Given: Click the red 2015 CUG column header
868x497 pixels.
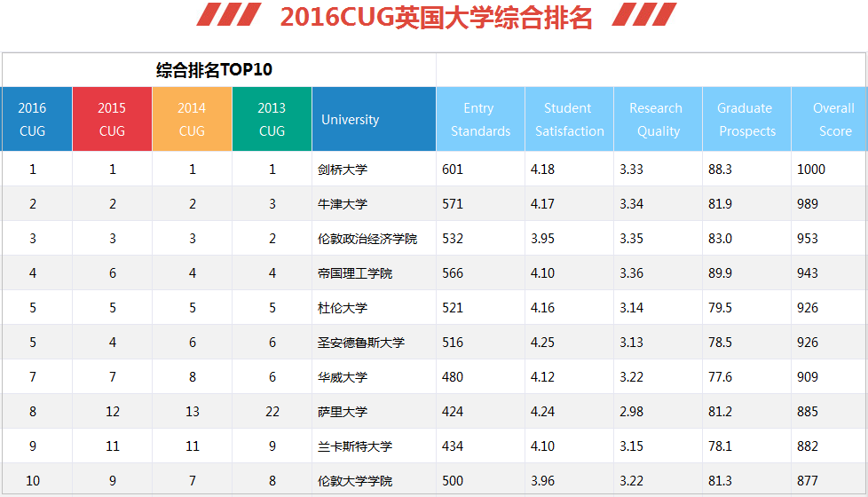Looking at the screenshot, I should (x=113, y=119).
